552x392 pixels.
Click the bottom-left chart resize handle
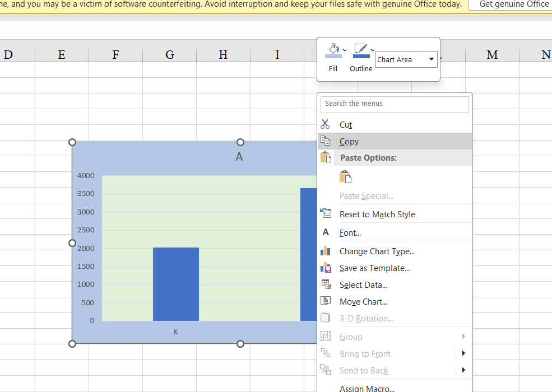point(72,344)
